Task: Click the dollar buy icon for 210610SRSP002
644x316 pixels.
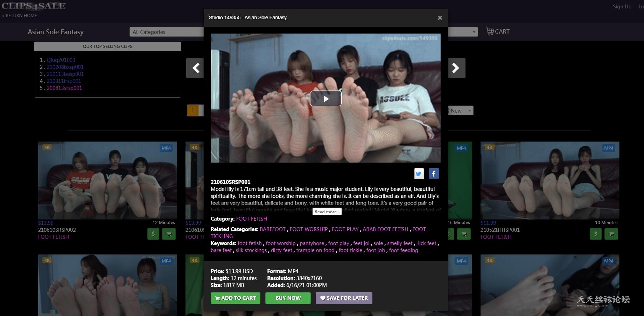Action: 153,234
